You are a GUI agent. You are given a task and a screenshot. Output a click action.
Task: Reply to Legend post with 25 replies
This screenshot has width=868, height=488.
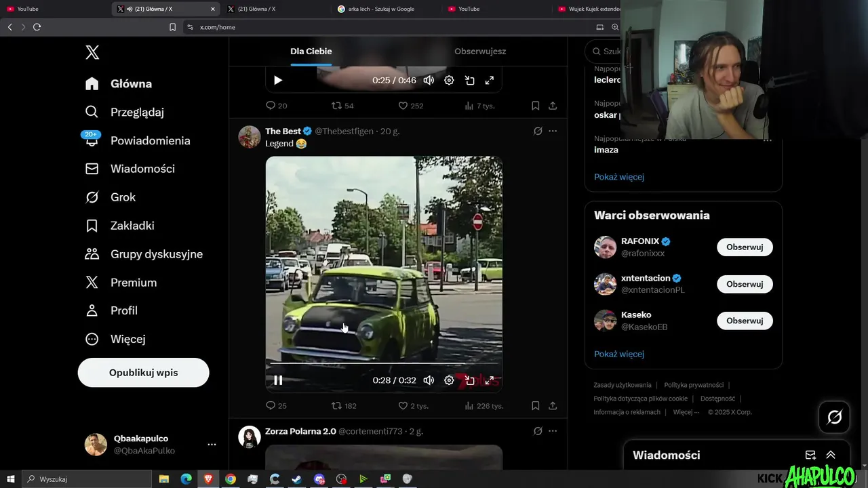276,406
